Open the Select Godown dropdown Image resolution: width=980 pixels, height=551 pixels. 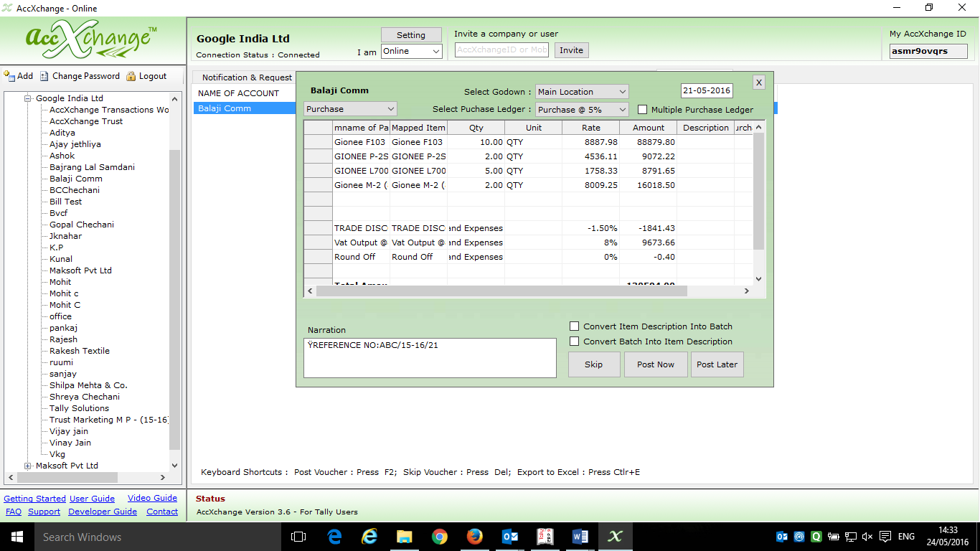tap(582, 92)
